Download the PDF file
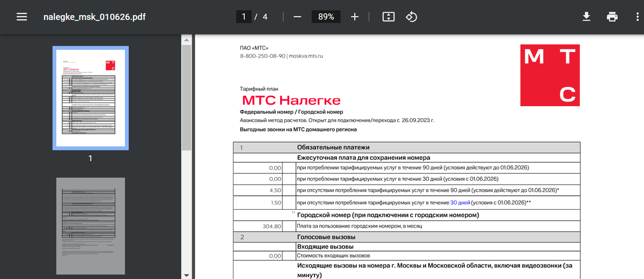Image resolution: width=644 pixels, height=279 pixels. 587,17
